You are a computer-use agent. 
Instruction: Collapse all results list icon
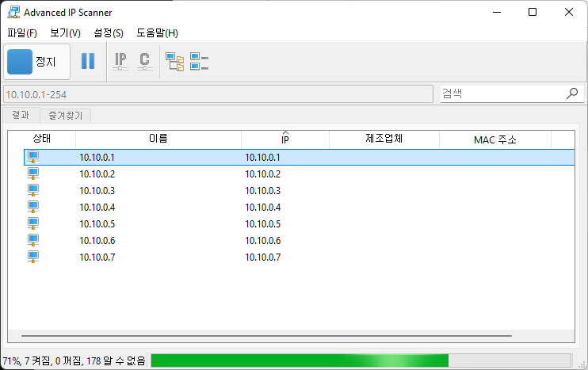coord(199,62)
